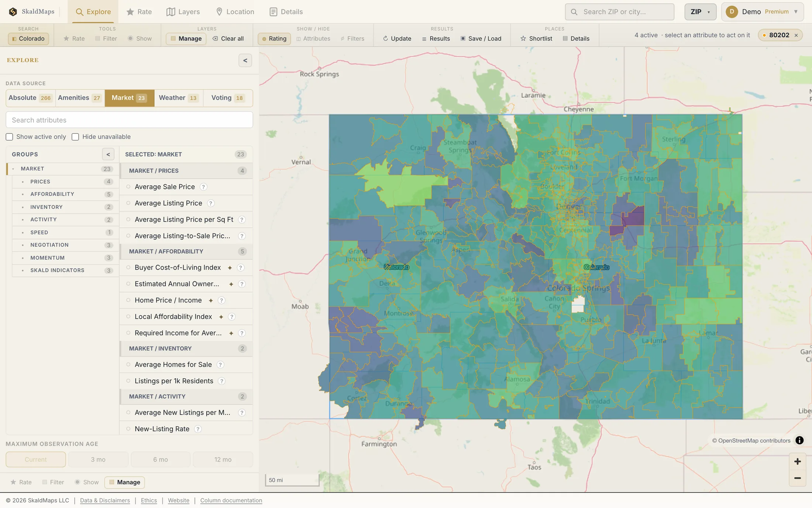Click the help icon beside Buyer Cost-of-Living Index
Viewport: 812px width, 508px height.
pos(241,267)
